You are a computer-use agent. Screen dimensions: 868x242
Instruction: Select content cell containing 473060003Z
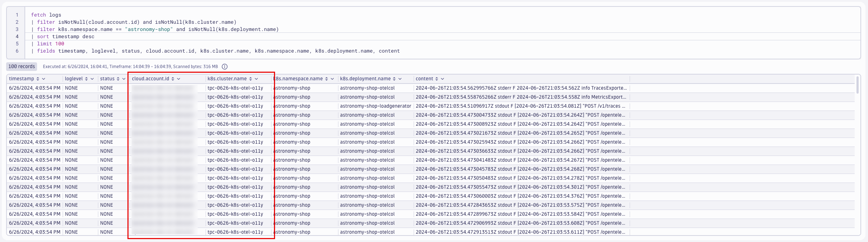coord(521,196)
